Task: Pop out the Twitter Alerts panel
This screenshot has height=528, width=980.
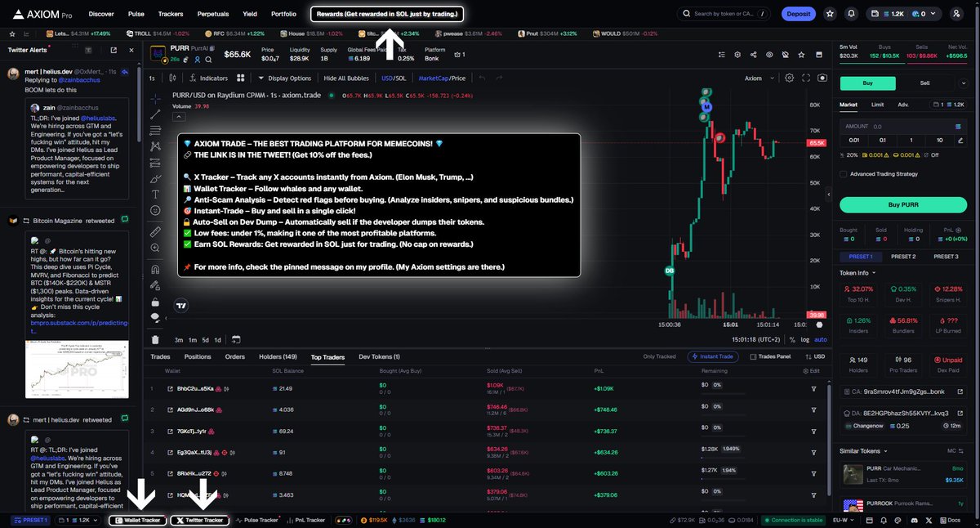Action: [114, 50]
